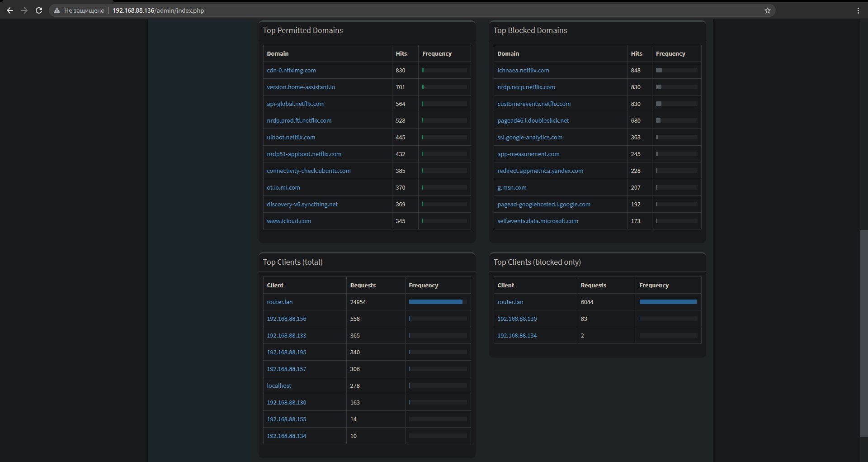Bookmark this page with the star icon
The height and width of the screenshot is (462, 868).
(768, 10)
